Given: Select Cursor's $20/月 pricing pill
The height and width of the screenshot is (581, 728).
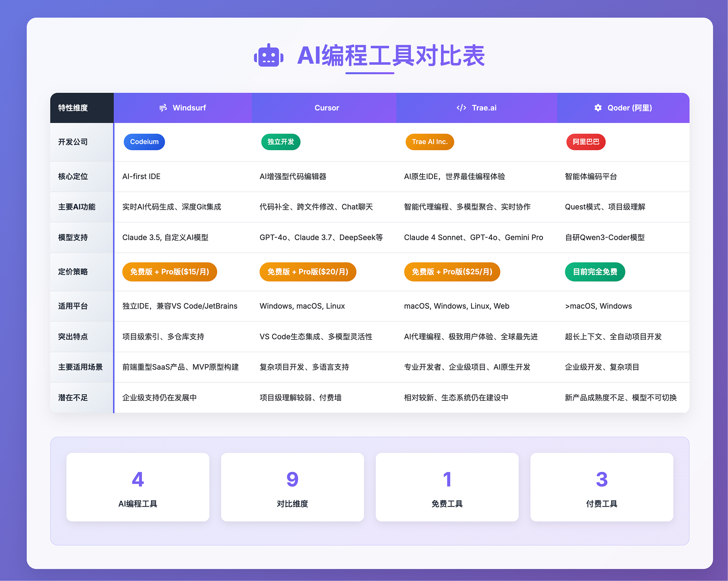Looking at the screenshot, I should pyautogui.click(x=308, y=272).
